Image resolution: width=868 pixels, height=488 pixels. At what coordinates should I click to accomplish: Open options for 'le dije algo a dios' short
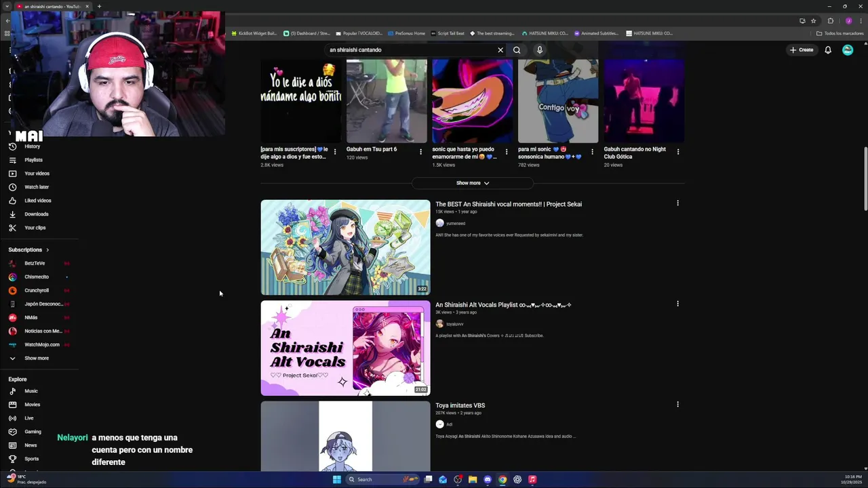335,152
